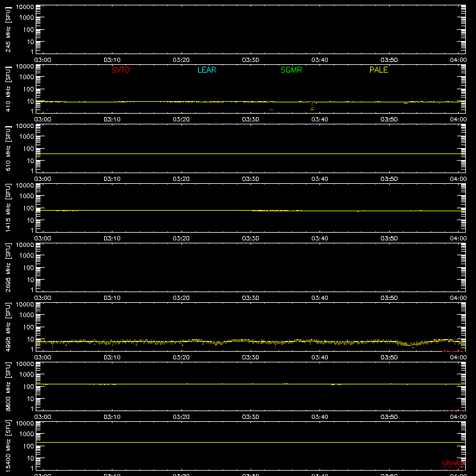Click the cyan LEAR station label

(206, 70)
